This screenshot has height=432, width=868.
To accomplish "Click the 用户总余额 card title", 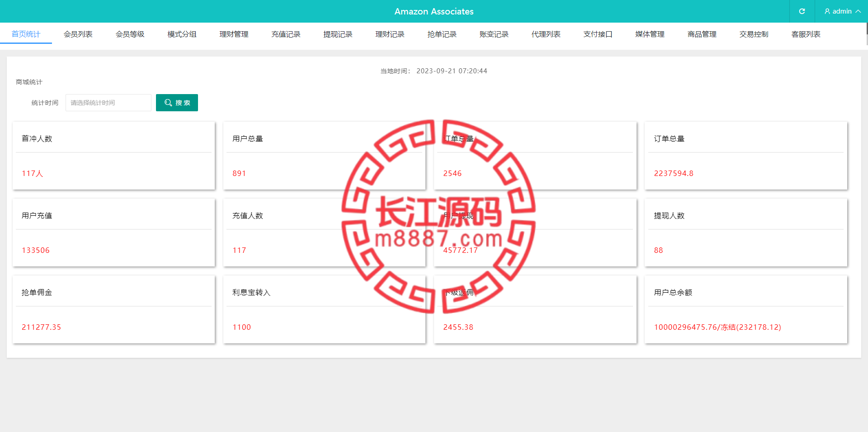I will [673, 293].
